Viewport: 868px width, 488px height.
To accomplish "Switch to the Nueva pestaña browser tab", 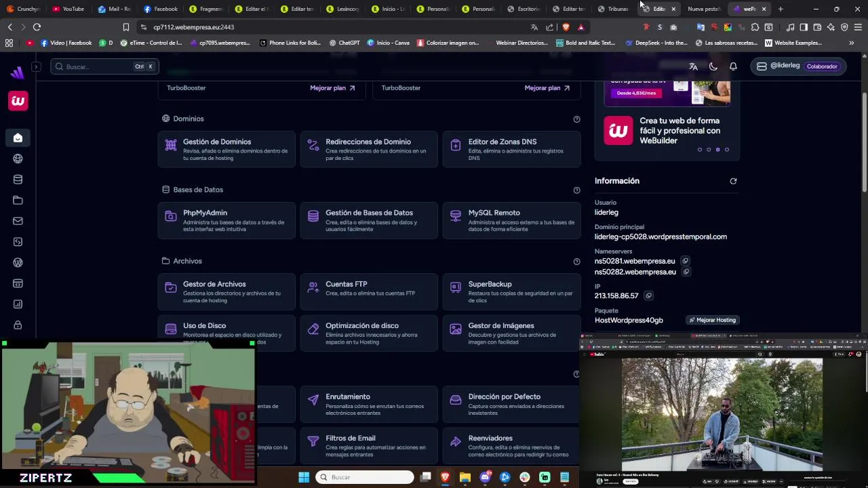I will click(704, 9).
